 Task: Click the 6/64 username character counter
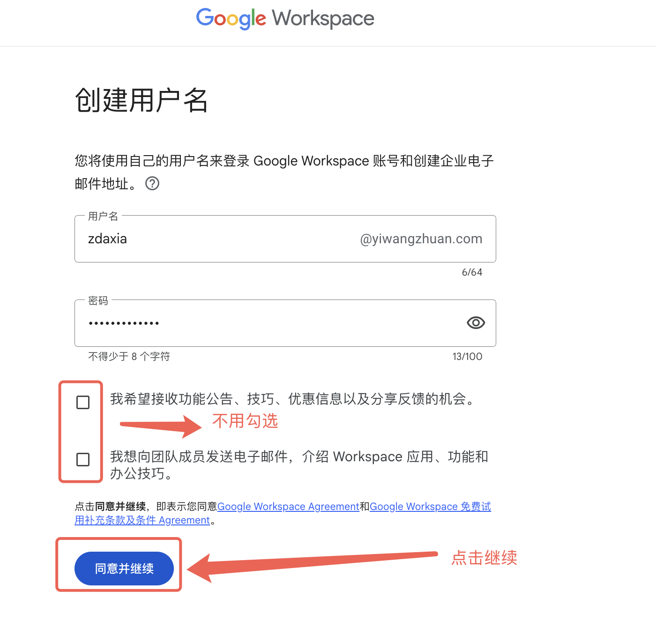(472, 272)
